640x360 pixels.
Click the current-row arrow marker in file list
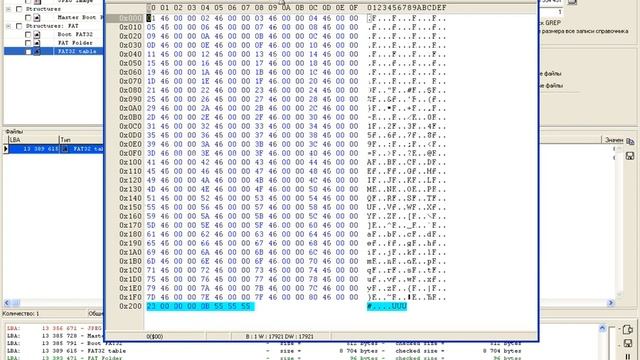5,149
